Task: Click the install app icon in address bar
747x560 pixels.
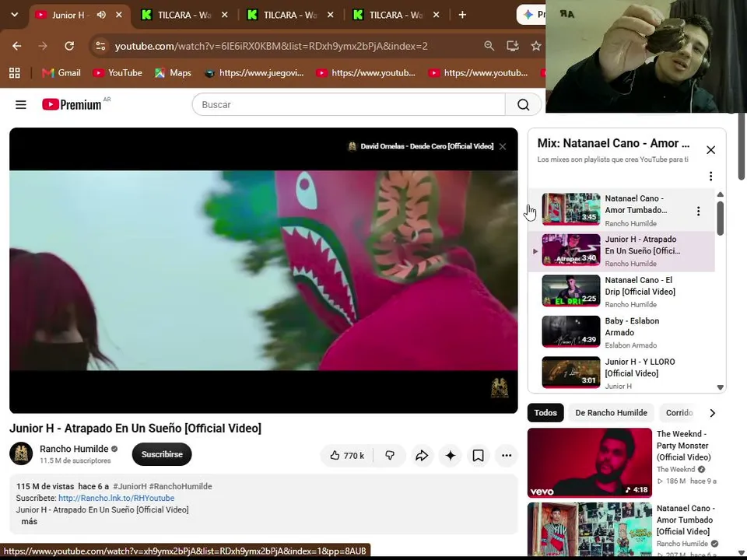Action: click(513, 46)
